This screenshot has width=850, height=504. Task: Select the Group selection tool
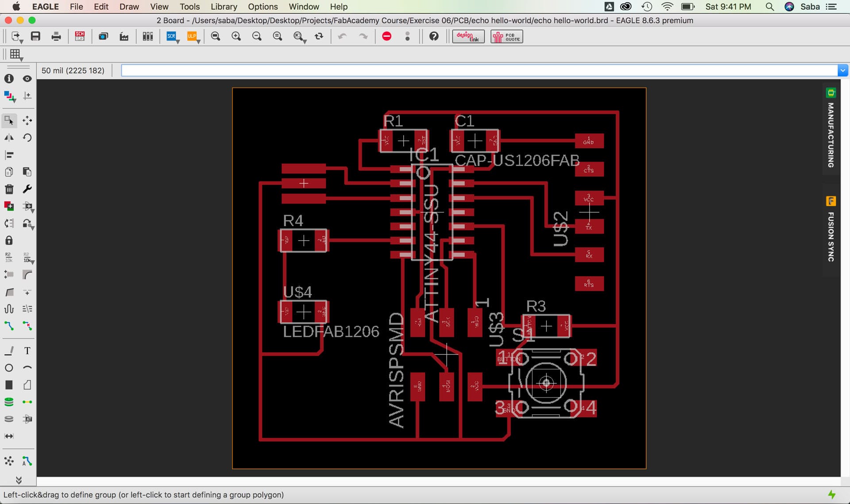(9, 120)
